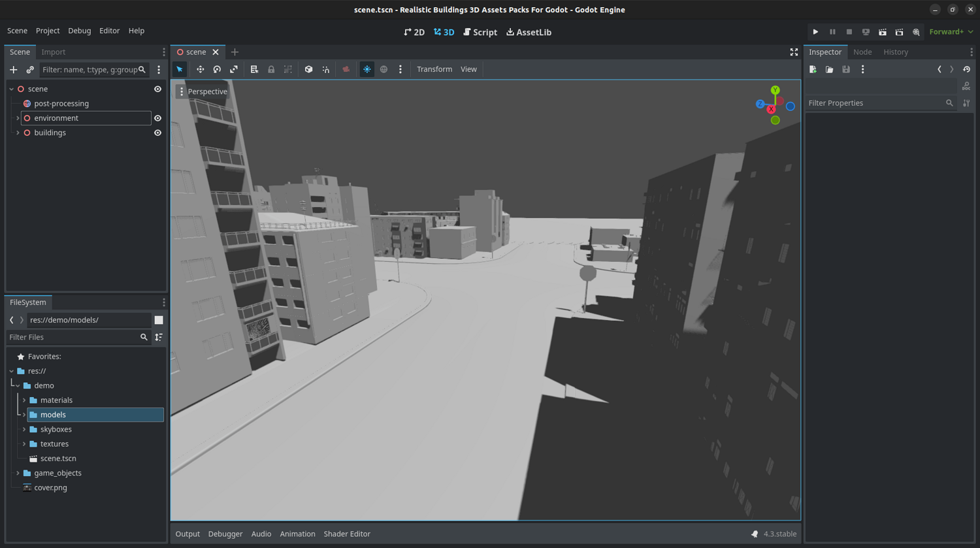Collapse the res:// folder tree
This screenshot has height=548, width=980.
click(x=11, y=371)
